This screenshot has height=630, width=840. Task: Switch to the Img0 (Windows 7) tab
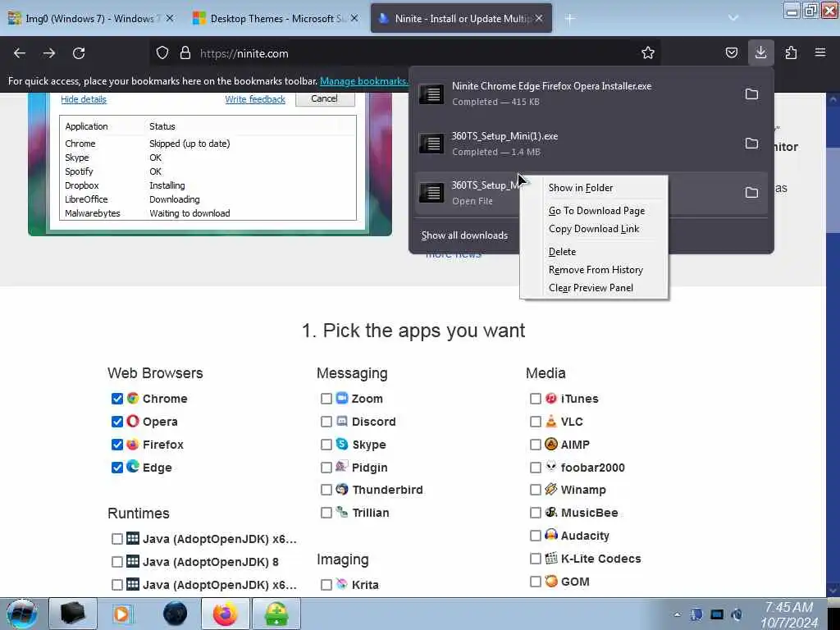click(91, 19)
